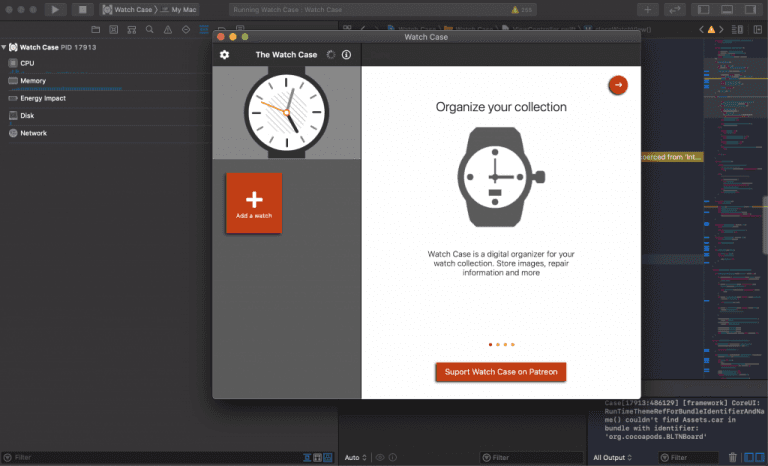Open settings gear in The Watch Case
768x466 pixels.
point(224,55)
